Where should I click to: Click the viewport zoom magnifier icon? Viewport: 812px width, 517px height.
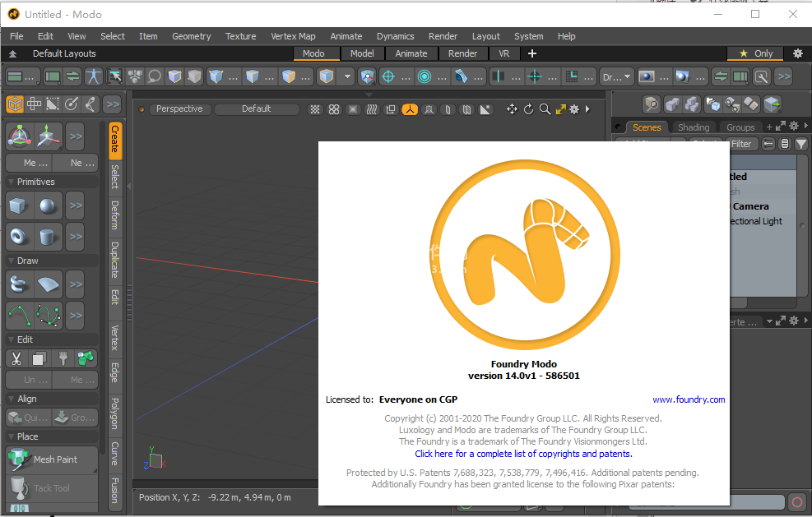coord(545,109)
